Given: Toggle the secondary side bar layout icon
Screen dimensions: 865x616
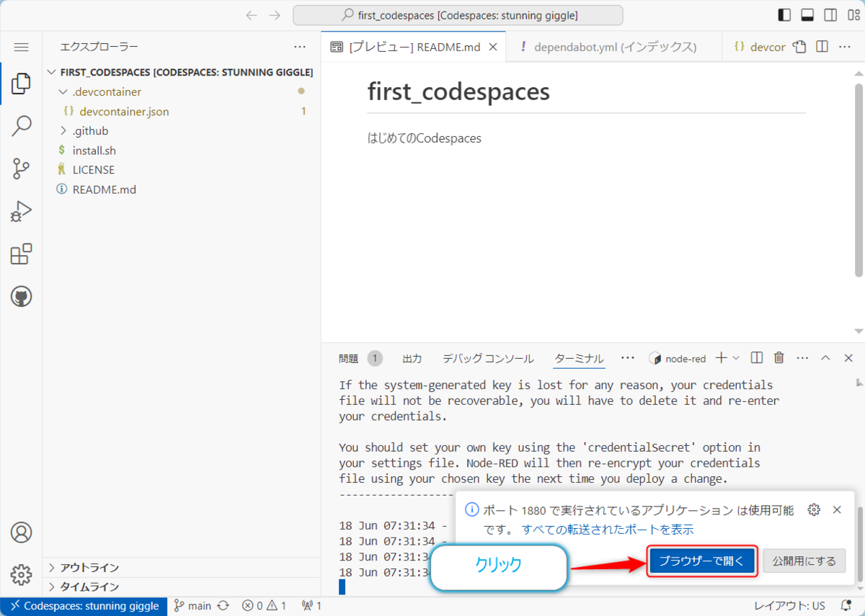Looking at the screenshot, I should pyautogui.click(x=830, y=15).
